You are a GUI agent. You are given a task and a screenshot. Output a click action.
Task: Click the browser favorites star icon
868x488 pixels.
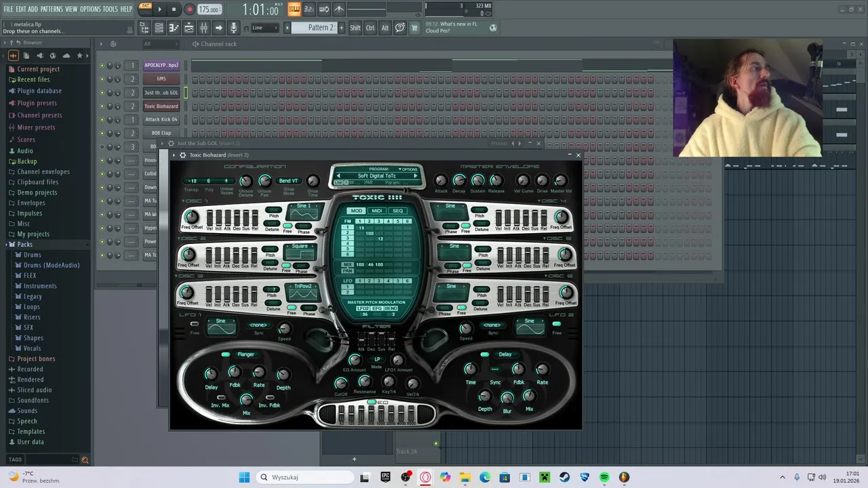pos(79,56)
